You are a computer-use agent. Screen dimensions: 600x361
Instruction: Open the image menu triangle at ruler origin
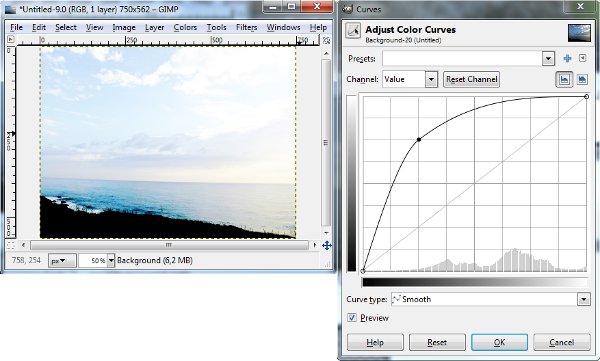(10, 39)
